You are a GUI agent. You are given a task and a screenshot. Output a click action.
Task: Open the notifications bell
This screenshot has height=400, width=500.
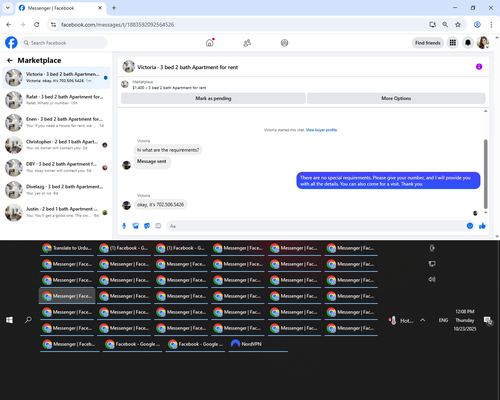pos(468,43)
